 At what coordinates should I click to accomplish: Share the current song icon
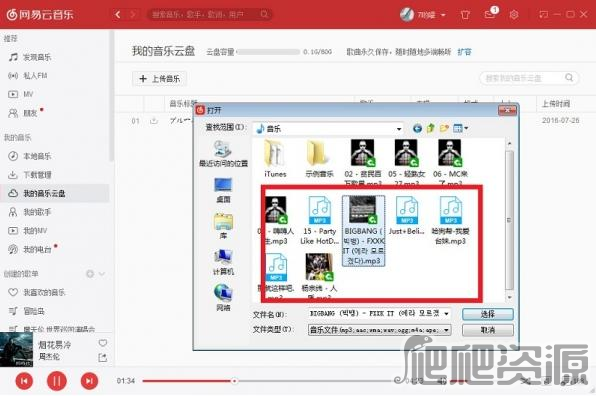103,357
